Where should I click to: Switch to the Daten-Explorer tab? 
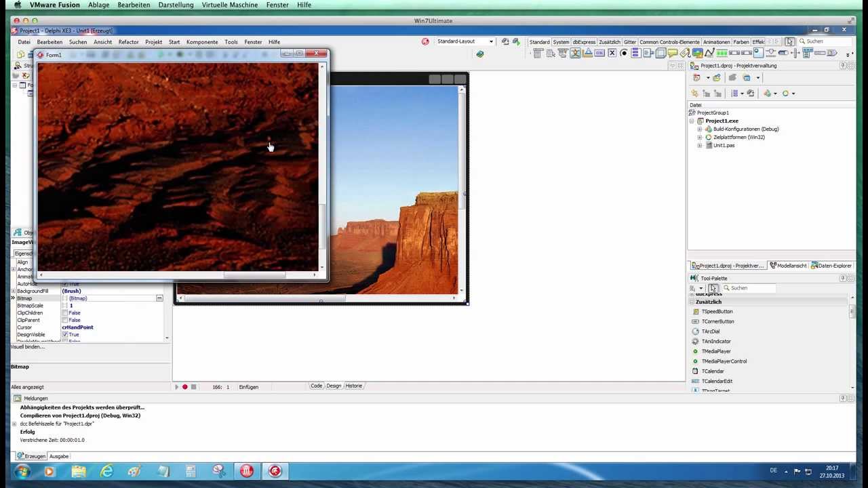831,266
